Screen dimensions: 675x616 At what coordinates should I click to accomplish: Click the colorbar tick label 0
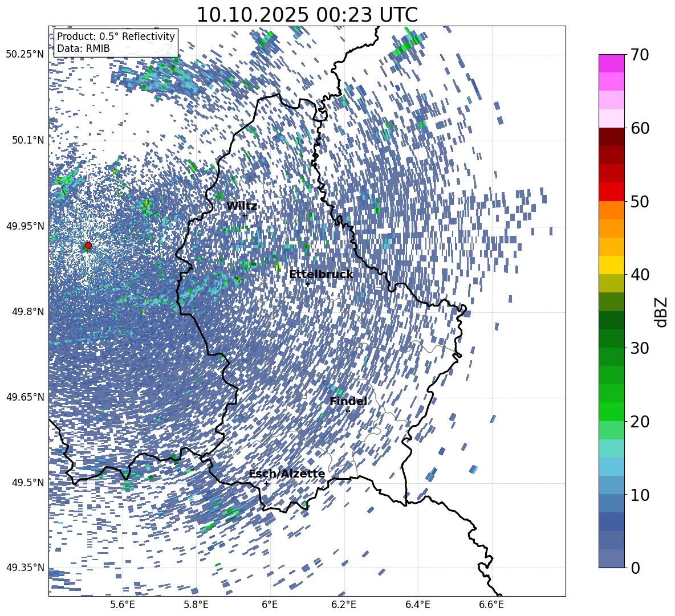[x=635, y=568]
